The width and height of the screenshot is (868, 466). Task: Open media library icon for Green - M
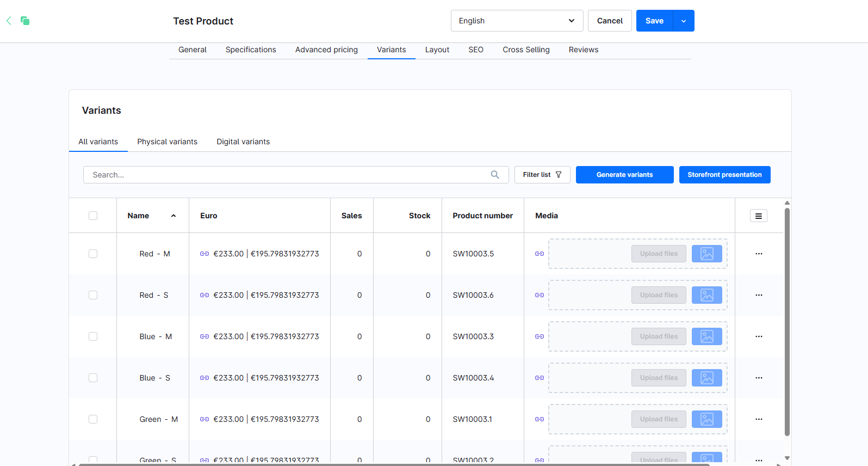pyautogui.click(x=707, y=419)
